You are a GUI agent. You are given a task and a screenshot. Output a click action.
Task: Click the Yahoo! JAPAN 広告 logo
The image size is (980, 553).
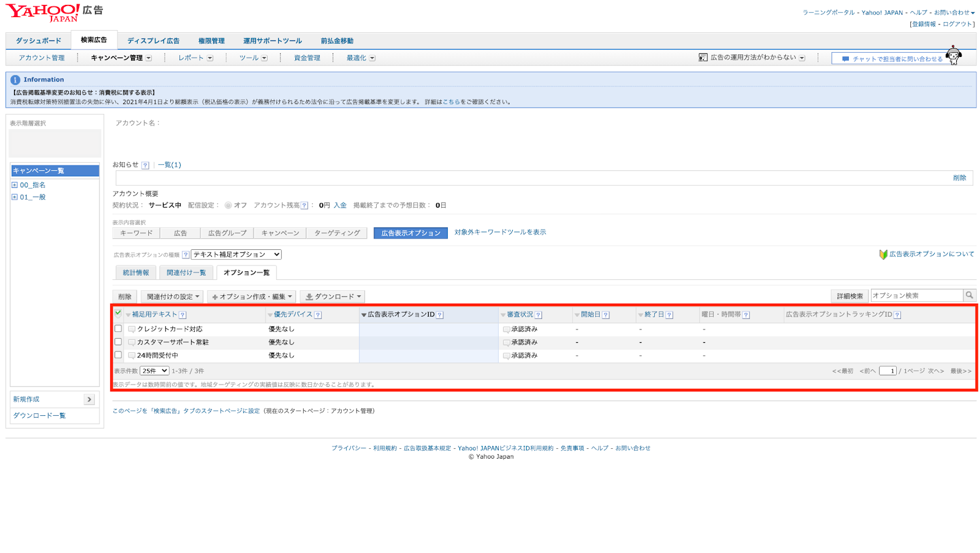55,13
